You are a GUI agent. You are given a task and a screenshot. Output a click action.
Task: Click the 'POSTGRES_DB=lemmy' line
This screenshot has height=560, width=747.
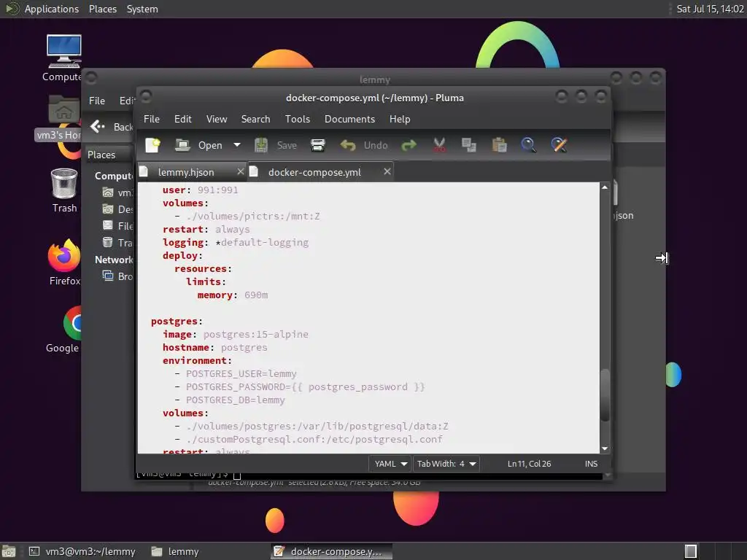(230, 400)
